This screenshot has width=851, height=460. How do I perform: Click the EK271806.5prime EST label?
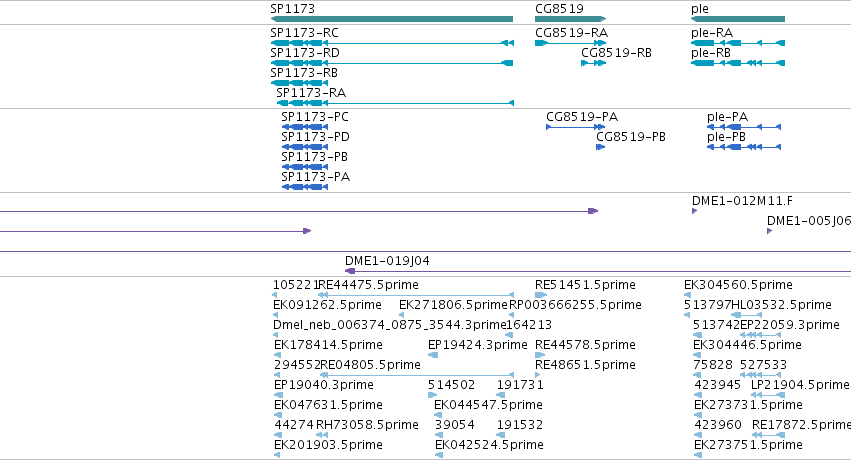pos(453,305)
